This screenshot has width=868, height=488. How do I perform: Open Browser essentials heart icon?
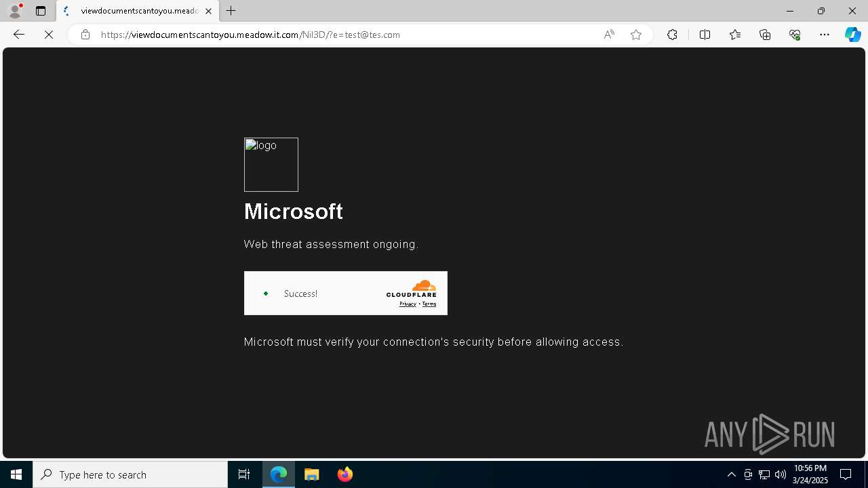[795, 35]
